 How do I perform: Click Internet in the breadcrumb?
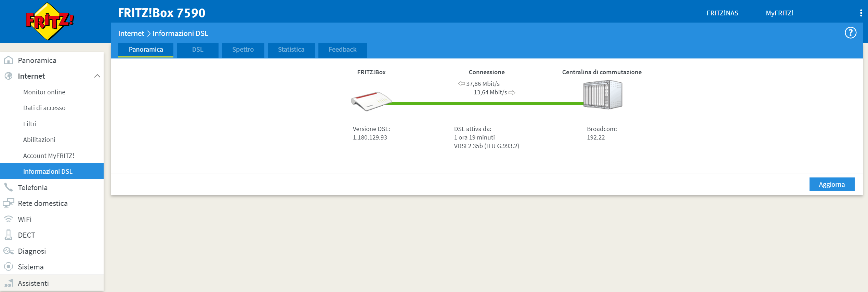click(x=131, y=34)
